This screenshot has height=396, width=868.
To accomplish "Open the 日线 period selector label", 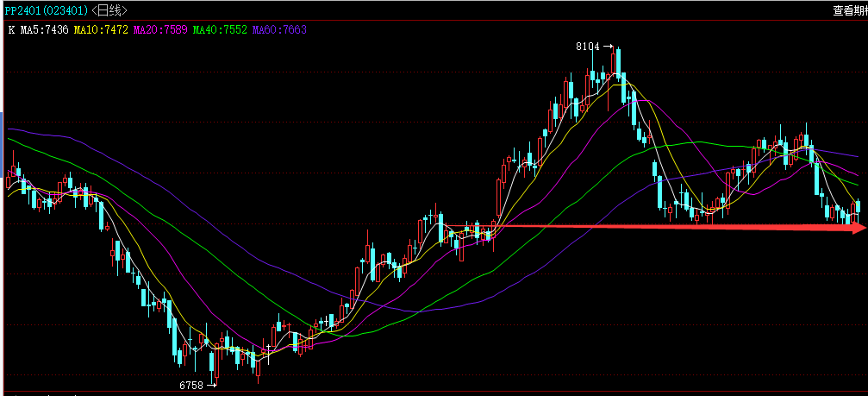I will 109,11.
